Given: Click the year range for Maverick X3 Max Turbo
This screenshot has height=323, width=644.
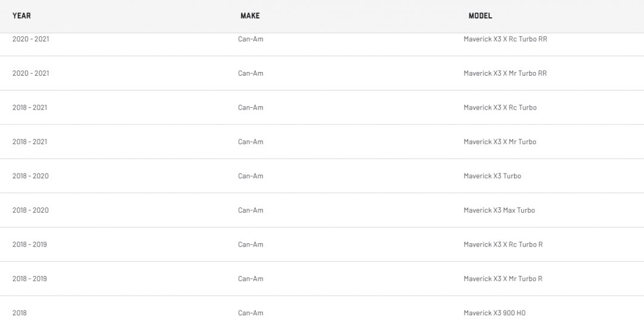Looking at the screenshot, I should click(x=30, y=210).
